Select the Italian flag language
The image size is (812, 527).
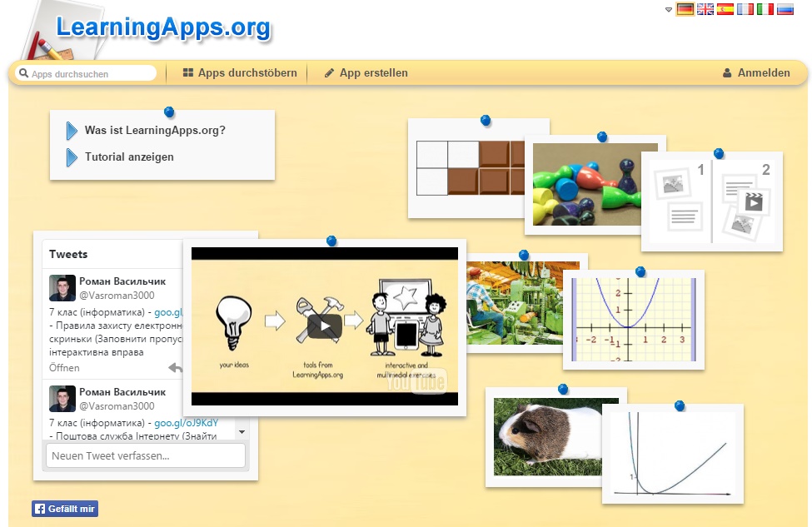click(765, 9)
